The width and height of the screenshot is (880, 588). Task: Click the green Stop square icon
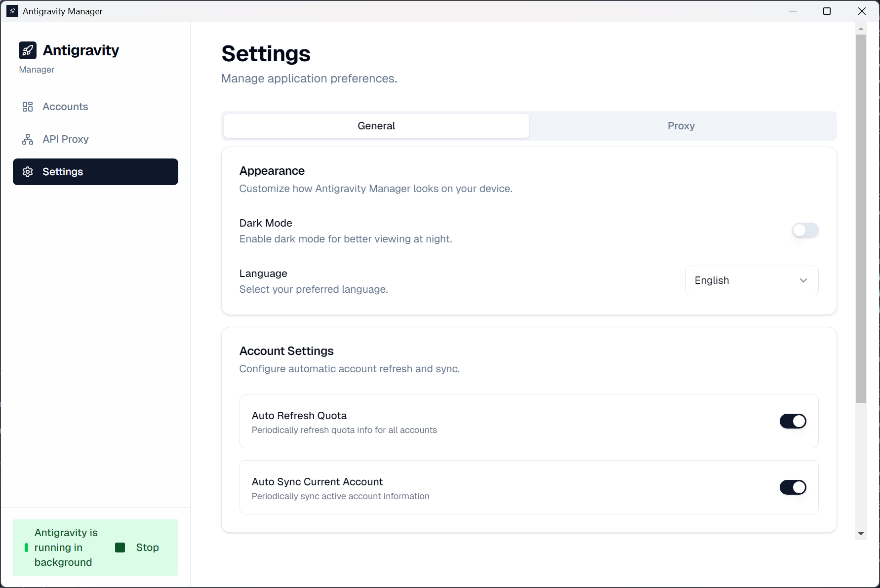119,547
